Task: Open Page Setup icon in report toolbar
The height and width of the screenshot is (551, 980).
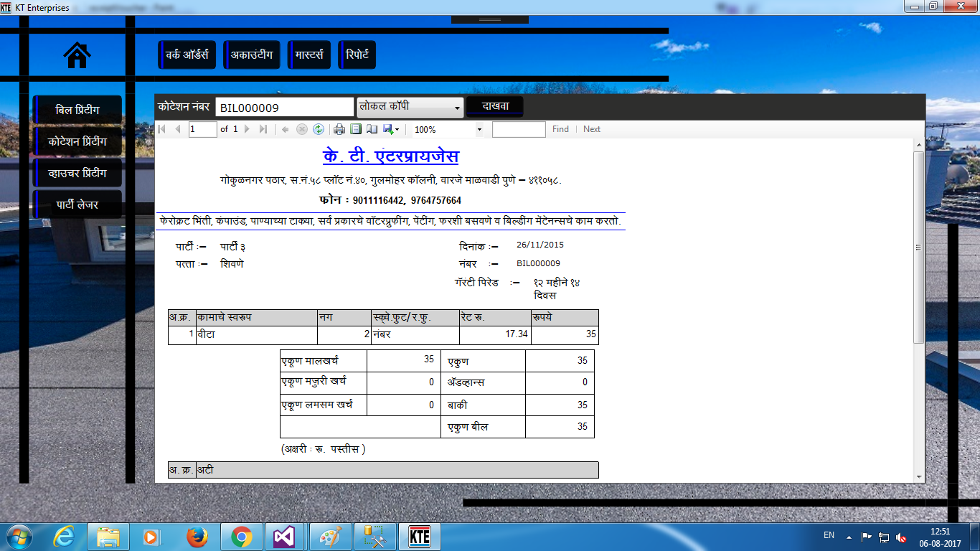Action: (372, 129)
